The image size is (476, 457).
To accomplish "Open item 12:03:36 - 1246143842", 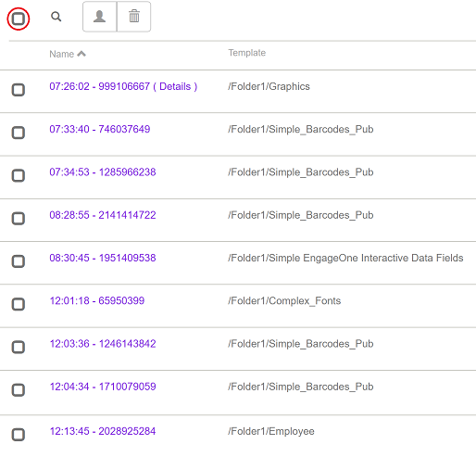I will coord(103,344).
